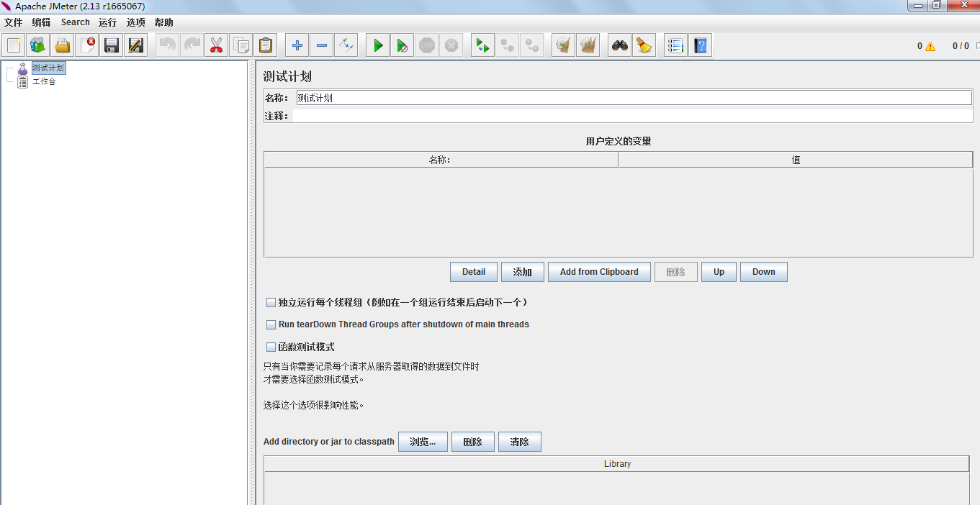Click the Expand All plus icon
Screen dimensions: 980x505
(x=297, y=46)
